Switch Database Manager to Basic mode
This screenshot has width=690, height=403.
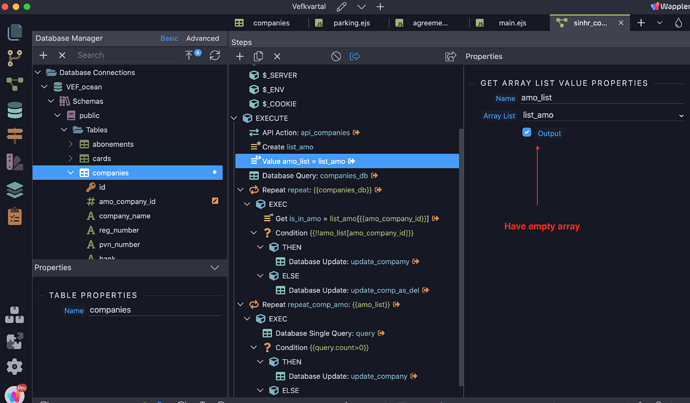click(169, 38)
